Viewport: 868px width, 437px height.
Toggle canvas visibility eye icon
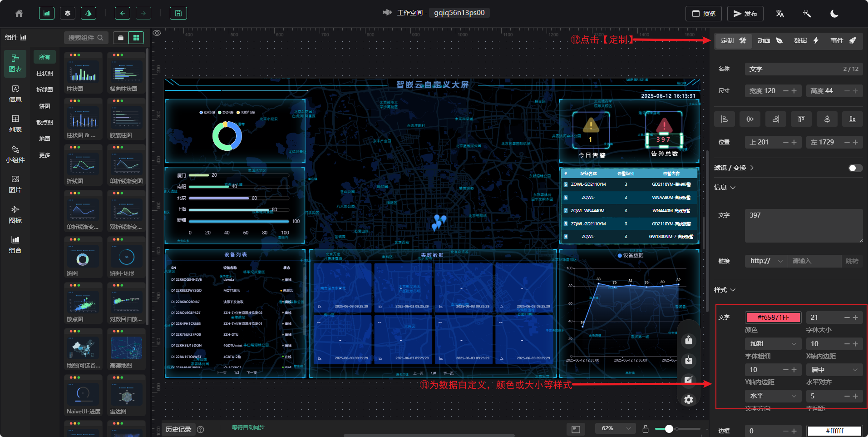click(157, 33)
